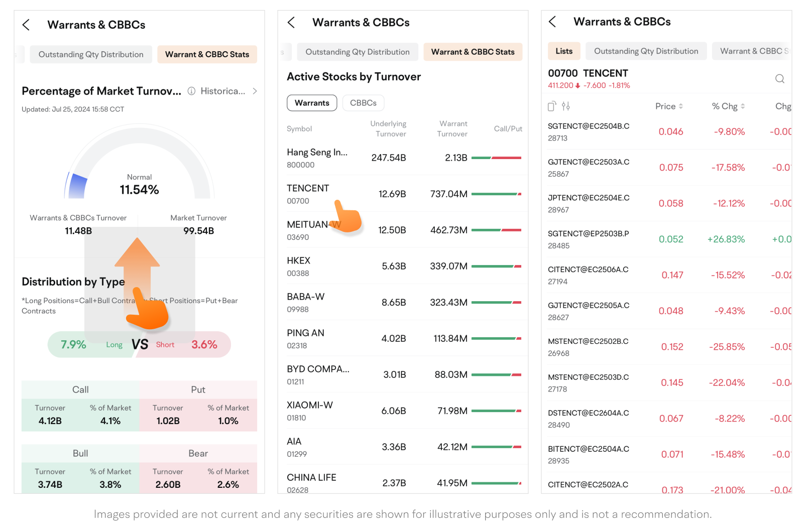
Task: Tap the Short 3.6% segment
Action: 185,345
